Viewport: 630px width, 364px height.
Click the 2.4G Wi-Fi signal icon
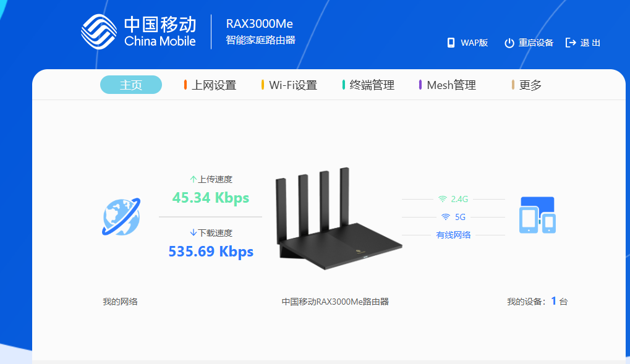443,199
